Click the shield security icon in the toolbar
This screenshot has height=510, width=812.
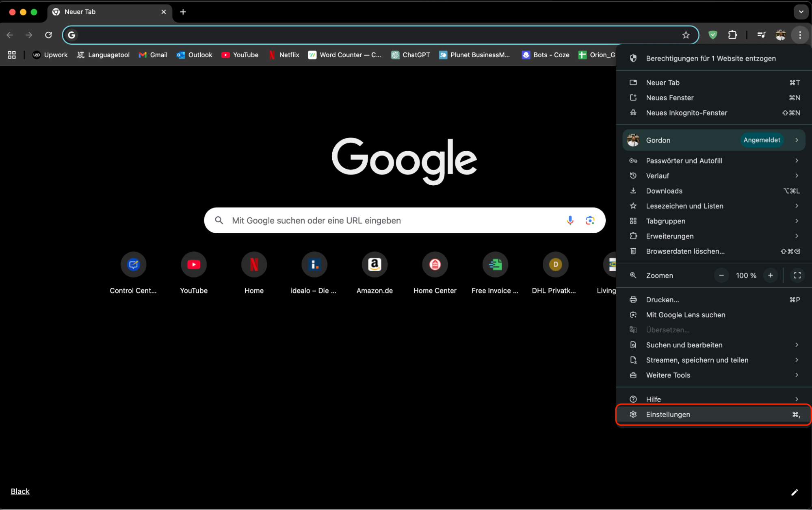[x=713, y=35]
